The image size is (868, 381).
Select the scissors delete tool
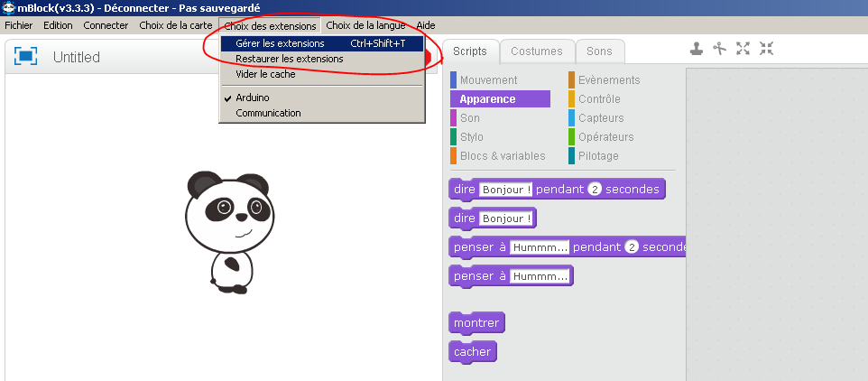click(719, 49)
